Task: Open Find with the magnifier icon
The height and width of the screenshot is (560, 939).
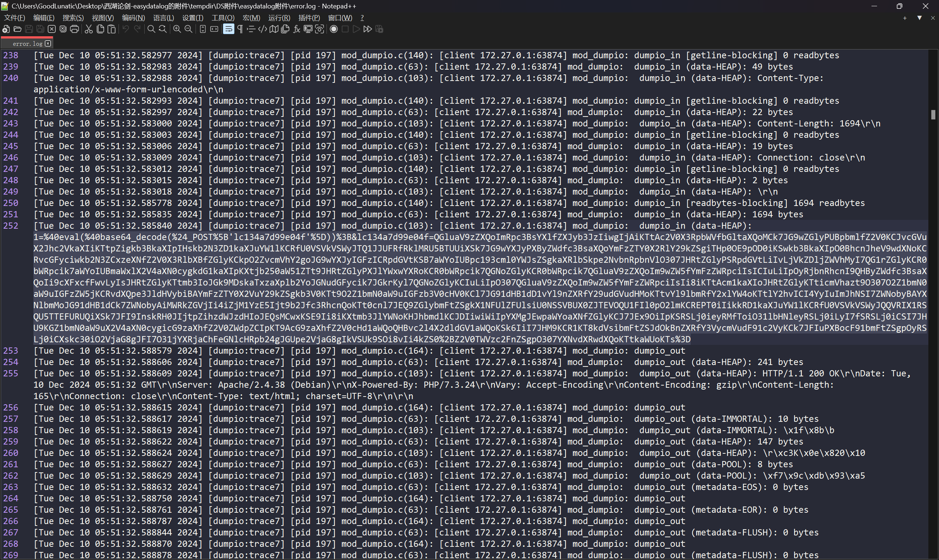Action: 151,29
